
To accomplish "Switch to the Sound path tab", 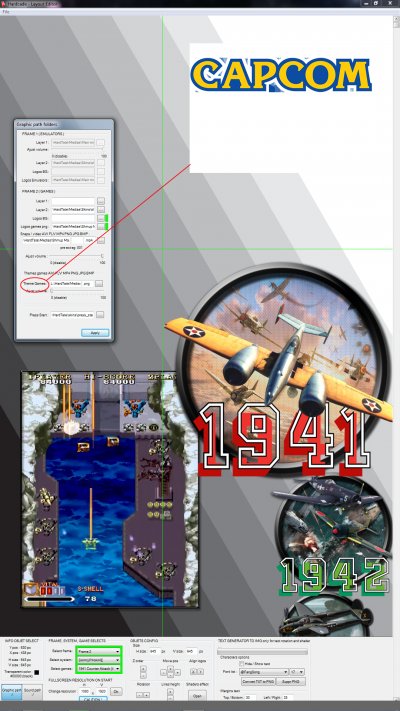I will point(33,692).
